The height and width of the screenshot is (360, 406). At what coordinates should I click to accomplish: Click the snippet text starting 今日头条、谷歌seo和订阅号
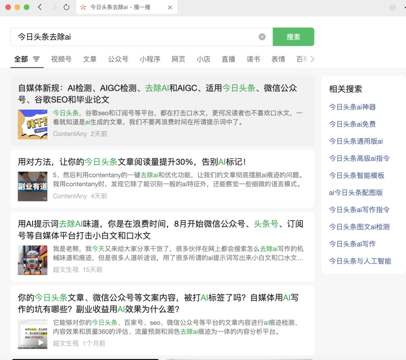point(177,118)
